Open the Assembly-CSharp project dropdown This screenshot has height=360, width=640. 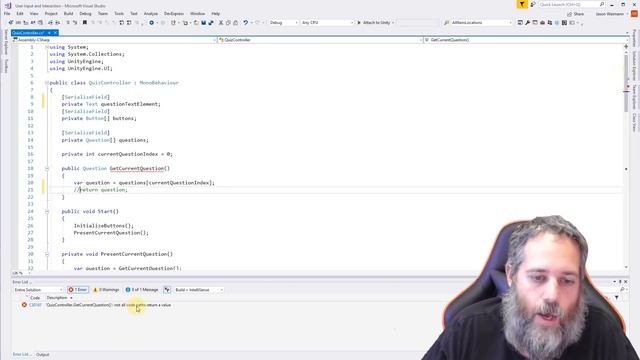[114, 40]
